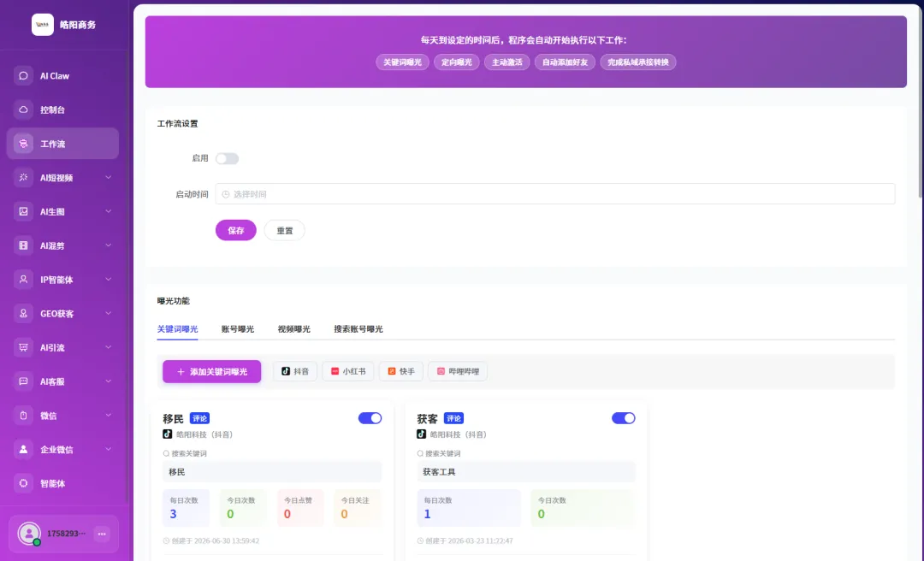The height and width of the screenshot is (561, 924).
Task: Click search icon above 获客工具 keyword
Action: 420,454
